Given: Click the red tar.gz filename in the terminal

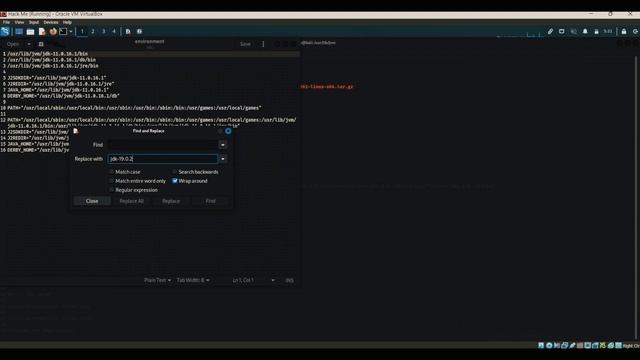Looking at the screenshot, I should [327, 87].
